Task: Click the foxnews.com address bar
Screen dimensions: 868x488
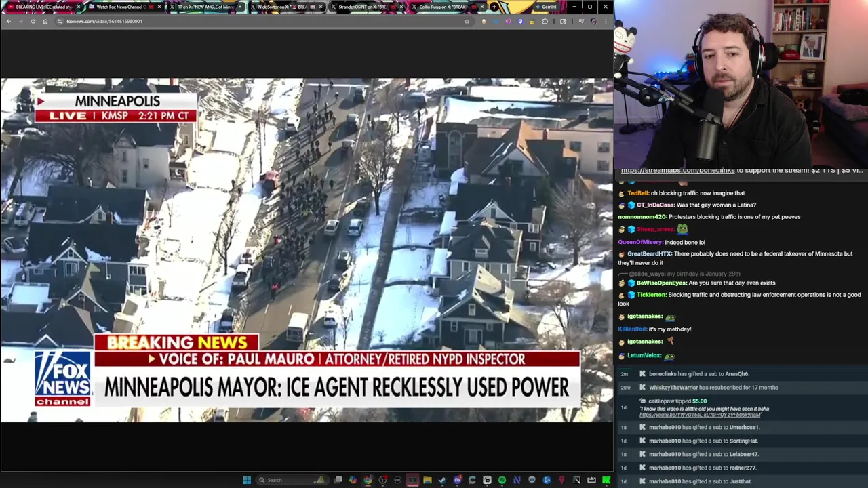Action: [263, 21]
